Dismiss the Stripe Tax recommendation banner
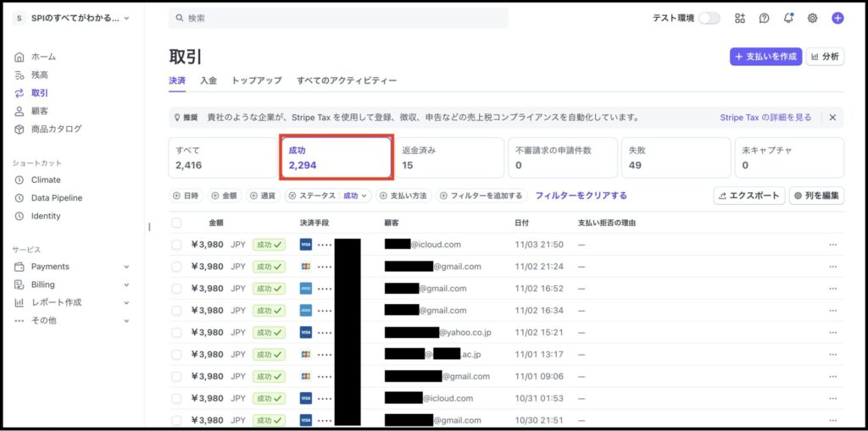Image resolution: width=868 pixels, height=431 pixels. tap(832, 118)
